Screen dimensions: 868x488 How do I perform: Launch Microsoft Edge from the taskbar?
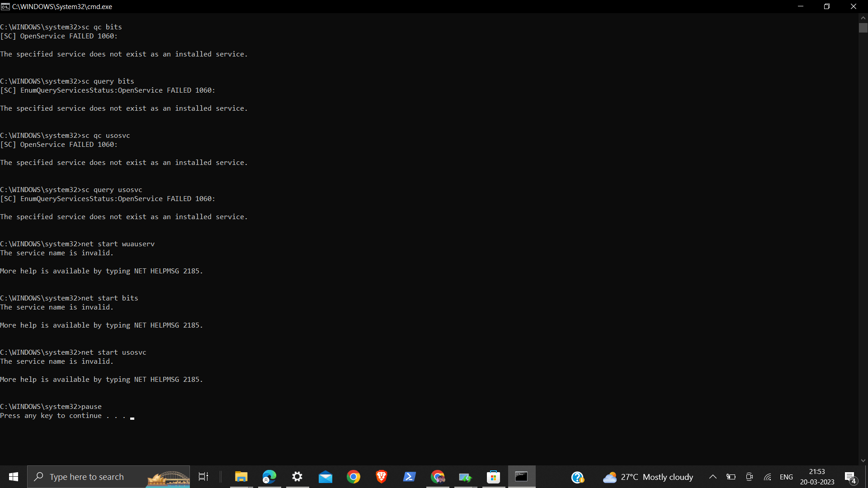pos(269,477)
